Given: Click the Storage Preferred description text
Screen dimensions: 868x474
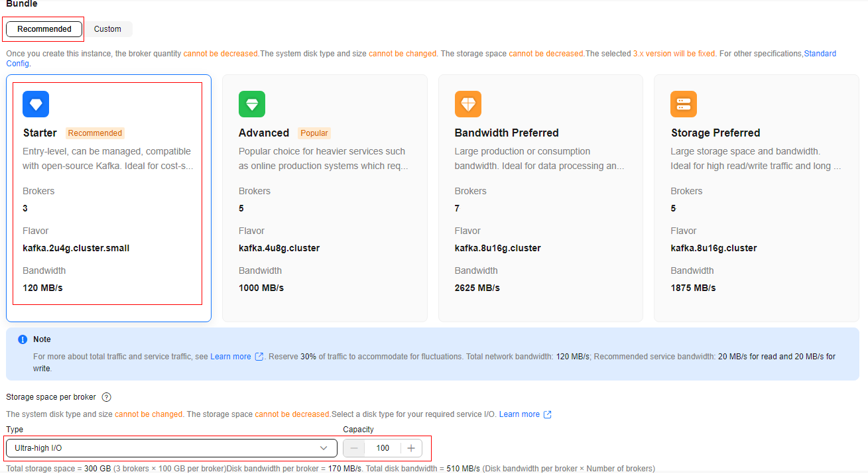Looking at the screenshot, I should click(x=756, y=158).
